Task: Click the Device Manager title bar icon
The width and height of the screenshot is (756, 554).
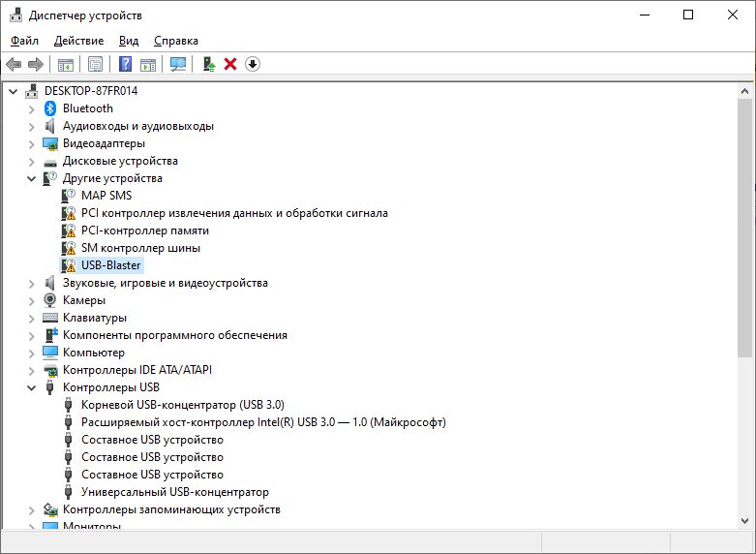Action: click(x=15, y=15)
